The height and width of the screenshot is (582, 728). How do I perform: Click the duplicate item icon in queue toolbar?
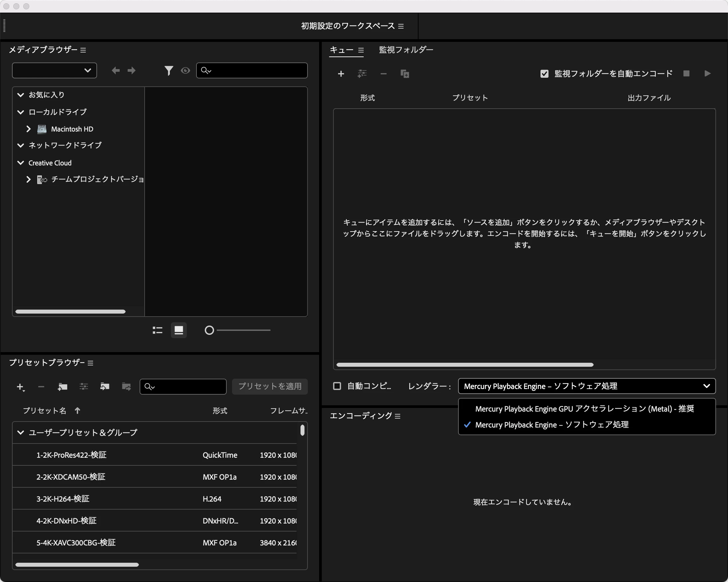(x=405, y=73)
